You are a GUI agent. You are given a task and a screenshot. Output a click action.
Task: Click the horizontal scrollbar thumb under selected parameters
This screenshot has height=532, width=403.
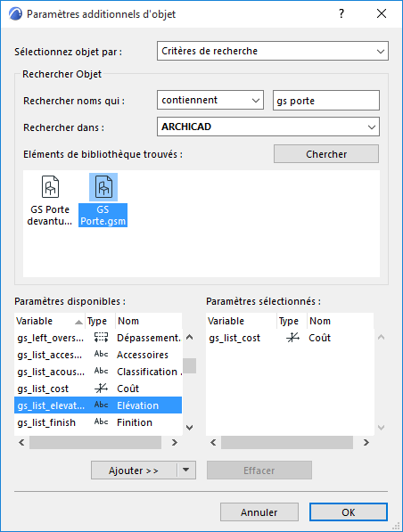287,442
